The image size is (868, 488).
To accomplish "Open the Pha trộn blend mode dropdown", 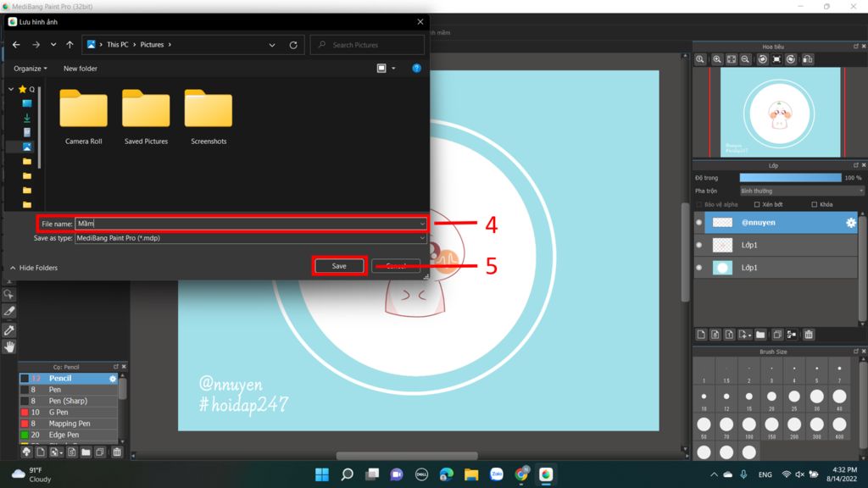I will click(802, 191).
